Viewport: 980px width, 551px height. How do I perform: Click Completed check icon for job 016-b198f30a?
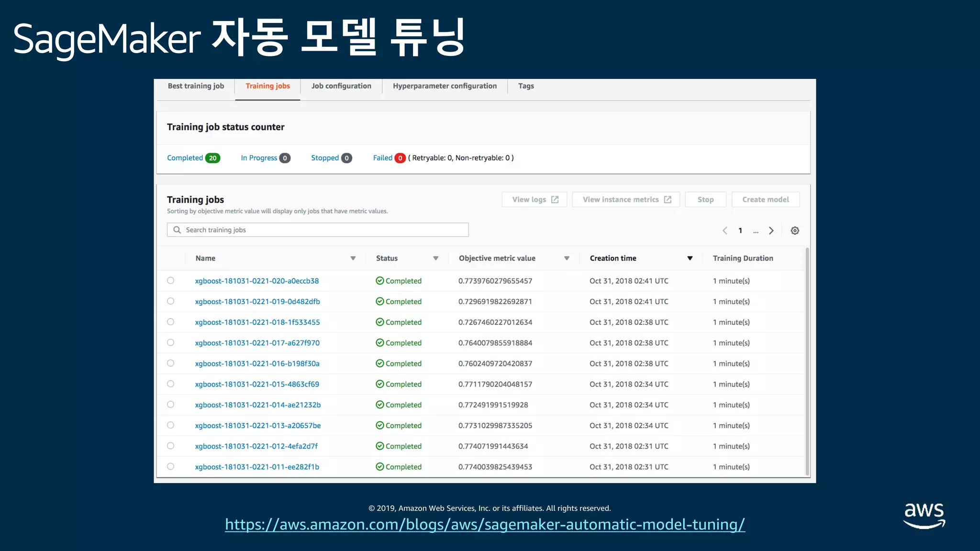coord(379,364)
